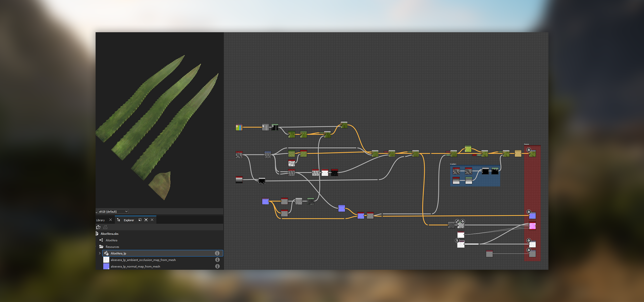Click the checkerboard badge above the gray noise node
The image size is (644, 302).
pos(457,221)
